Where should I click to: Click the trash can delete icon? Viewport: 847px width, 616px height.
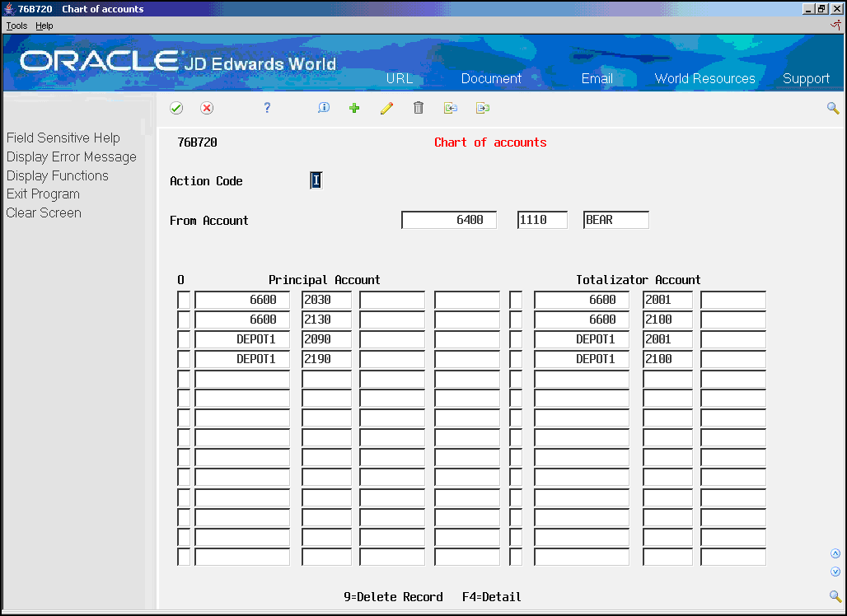click(x=418, y=108)
